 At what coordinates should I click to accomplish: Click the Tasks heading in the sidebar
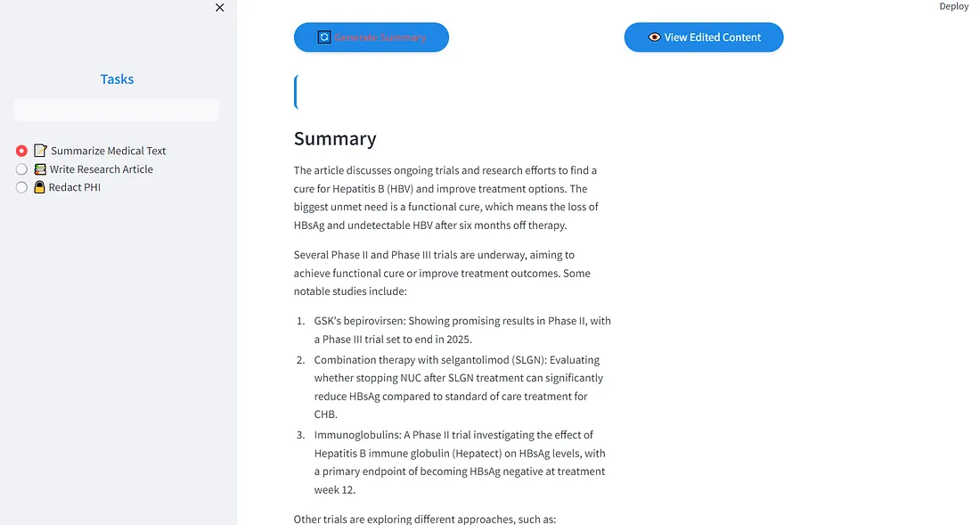(x=117, y=79)
